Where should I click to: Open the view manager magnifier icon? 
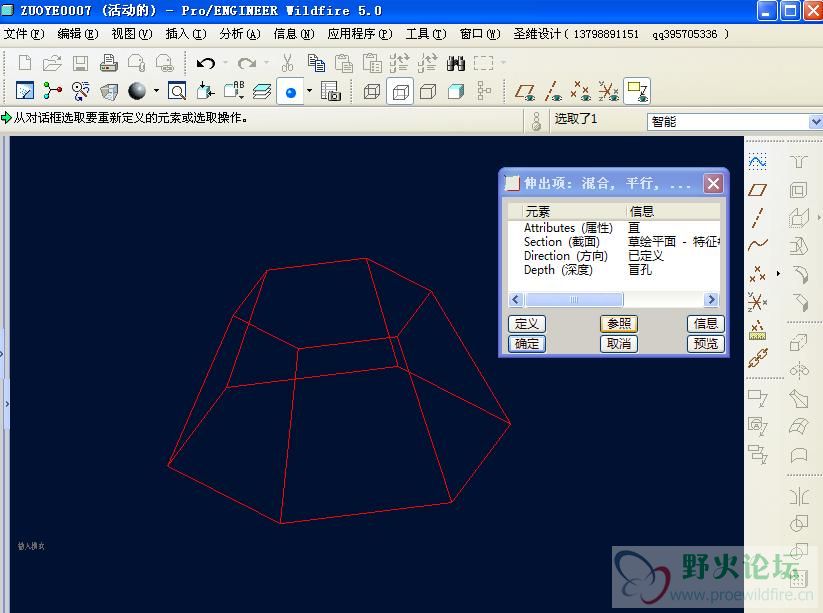pyautogui.click(x=177, y=91)
